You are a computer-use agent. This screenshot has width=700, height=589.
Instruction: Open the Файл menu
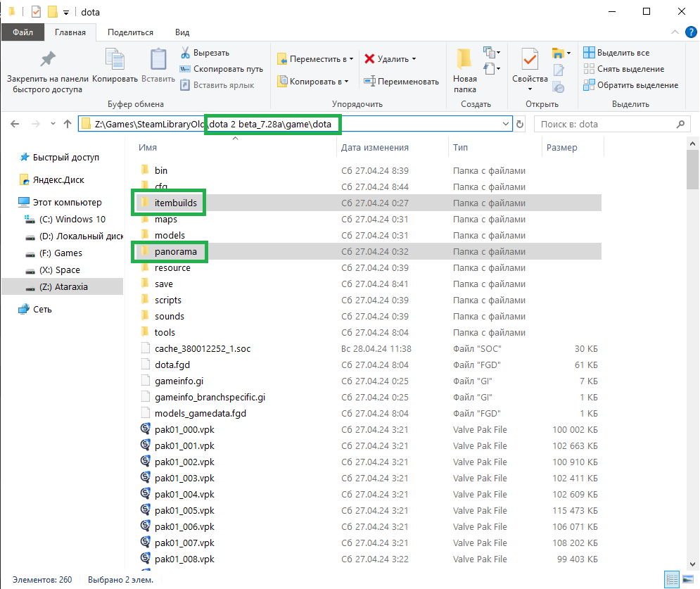(x=23, y=32)
